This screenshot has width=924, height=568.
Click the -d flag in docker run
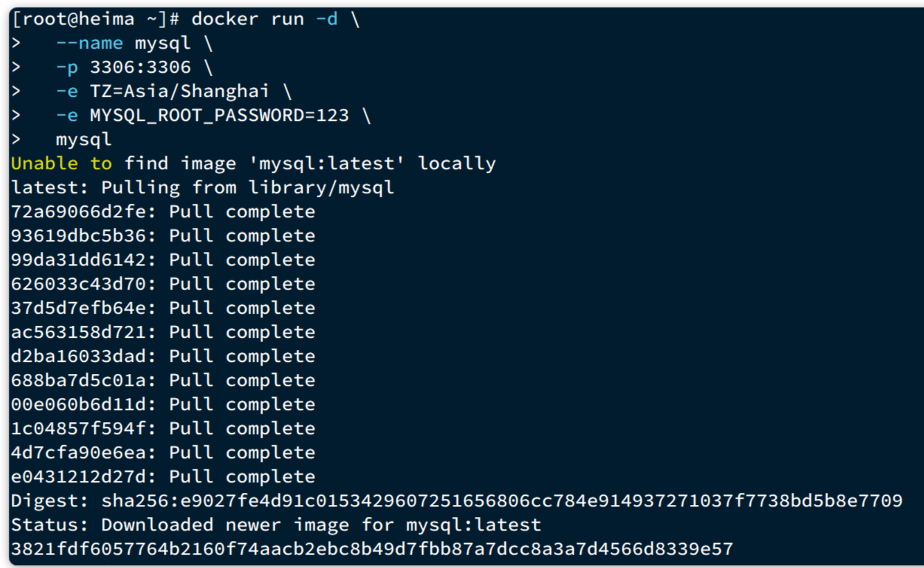point(326,19)
